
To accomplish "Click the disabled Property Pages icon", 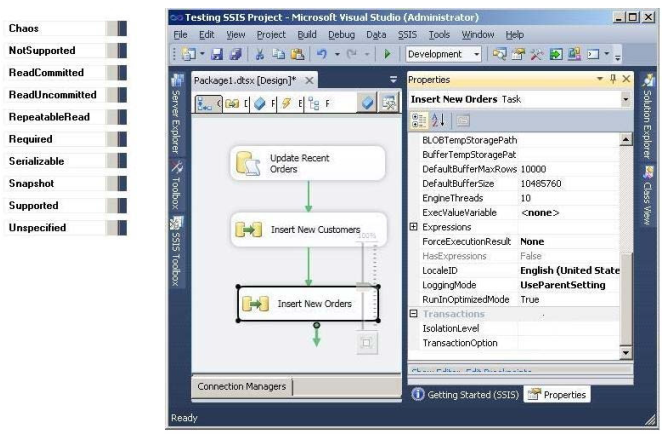I will click(463, 121).
